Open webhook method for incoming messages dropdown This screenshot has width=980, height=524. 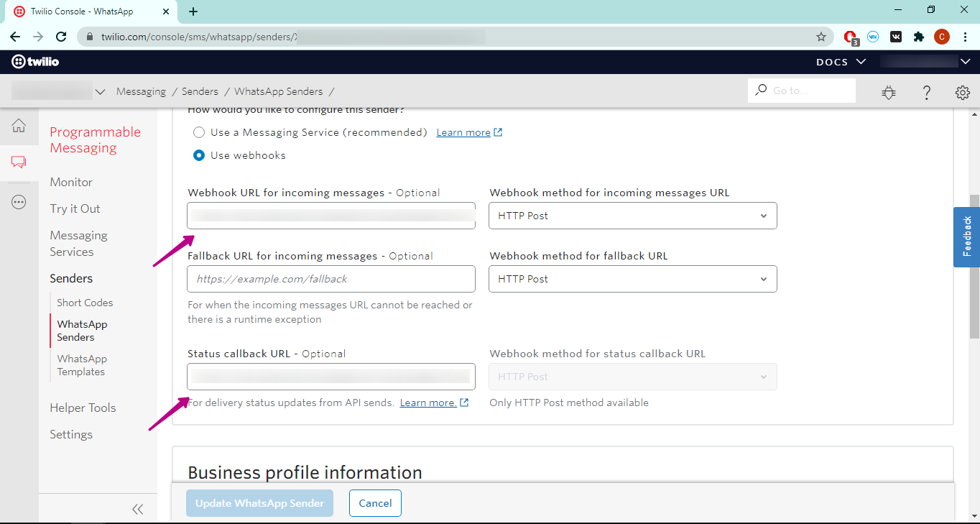point(633,216)
